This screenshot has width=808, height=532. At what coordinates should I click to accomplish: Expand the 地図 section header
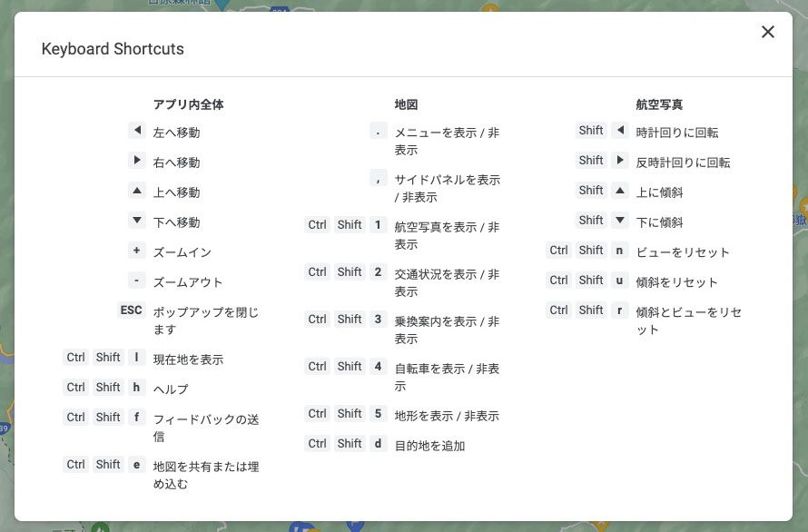point(403,104)
